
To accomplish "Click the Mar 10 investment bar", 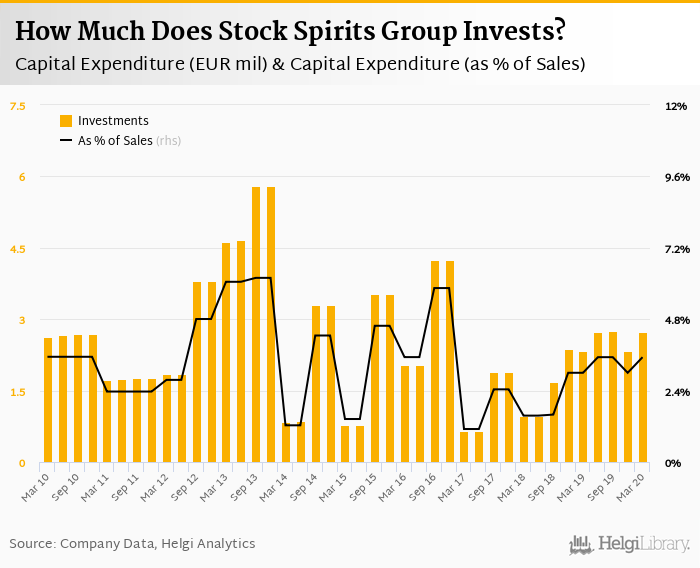I will tap(48, 400).
